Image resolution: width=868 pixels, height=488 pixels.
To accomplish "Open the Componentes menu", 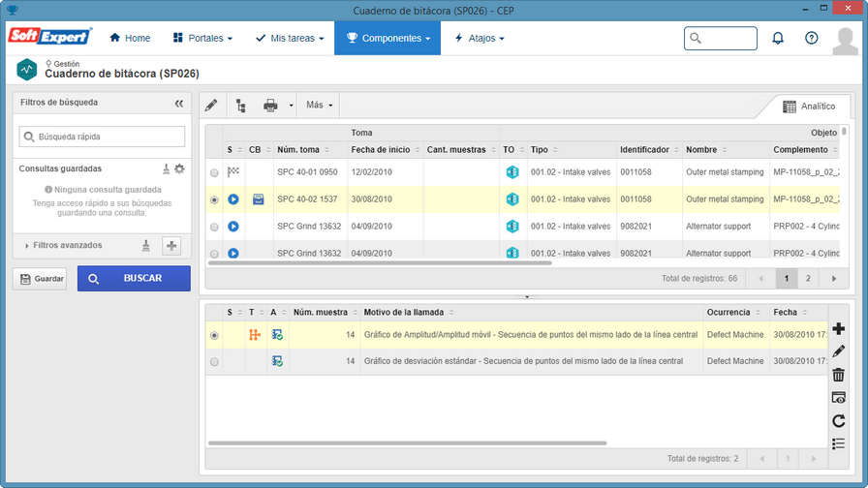I will pyautogui.click(x=387, y=38).
